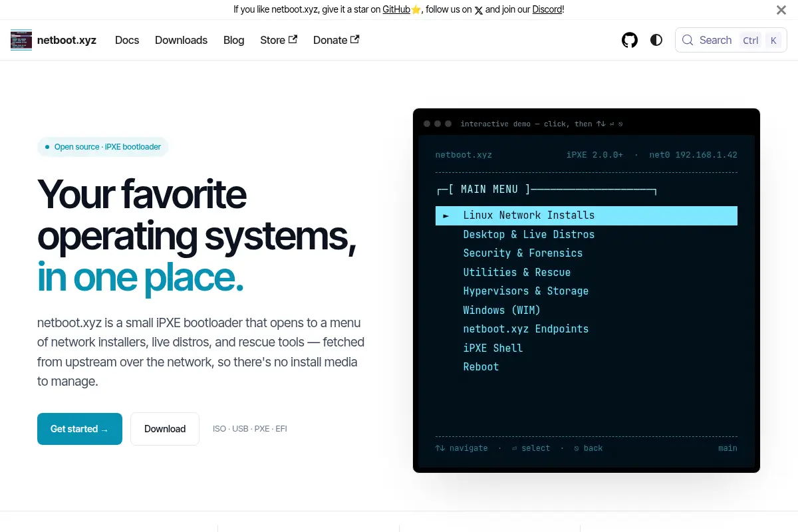
Task: Select Hypervisors & Storage entry
Action: (525, 291)
